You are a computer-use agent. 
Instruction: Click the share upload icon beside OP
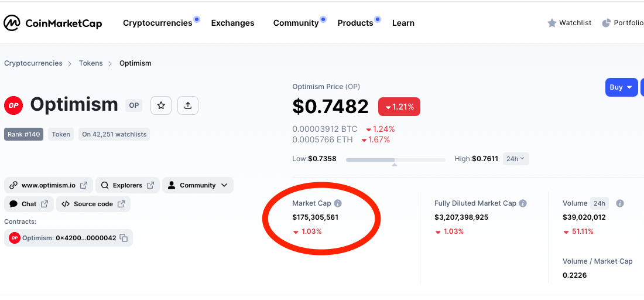(188, 105)
